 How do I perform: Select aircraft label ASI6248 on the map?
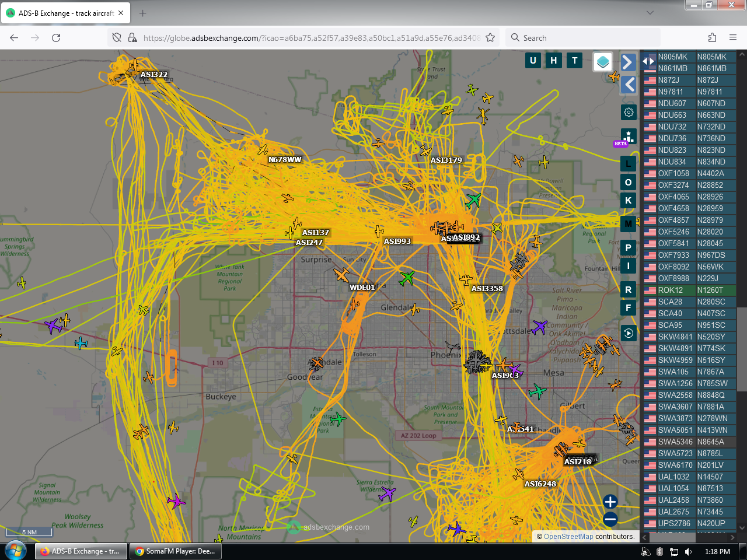point(540,484)
